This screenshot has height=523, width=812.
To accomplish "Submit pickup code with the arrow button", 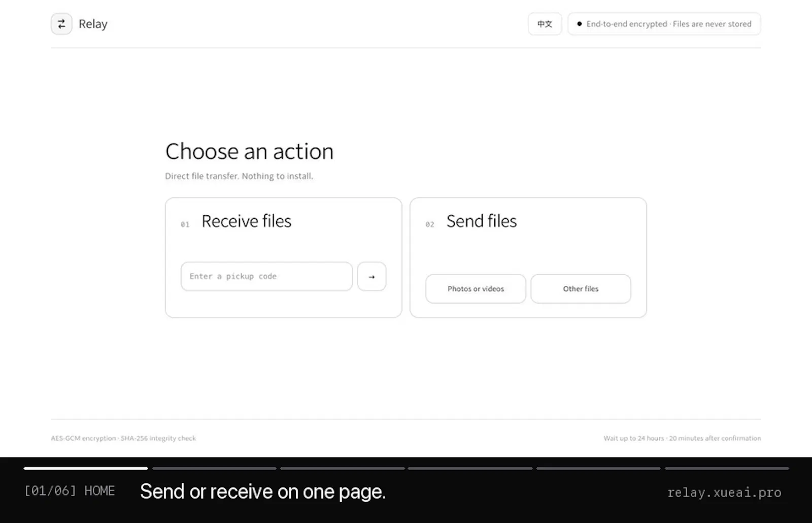I will [371, 276].
